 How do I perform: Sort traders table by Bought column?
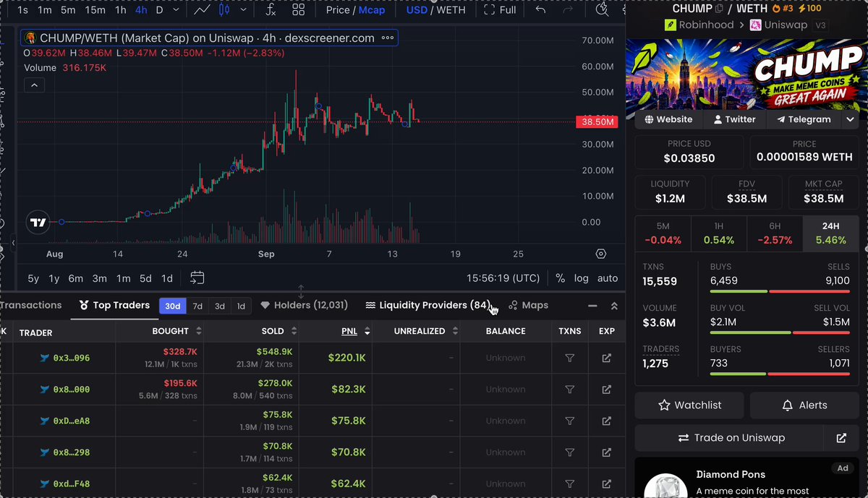[177, 331]
